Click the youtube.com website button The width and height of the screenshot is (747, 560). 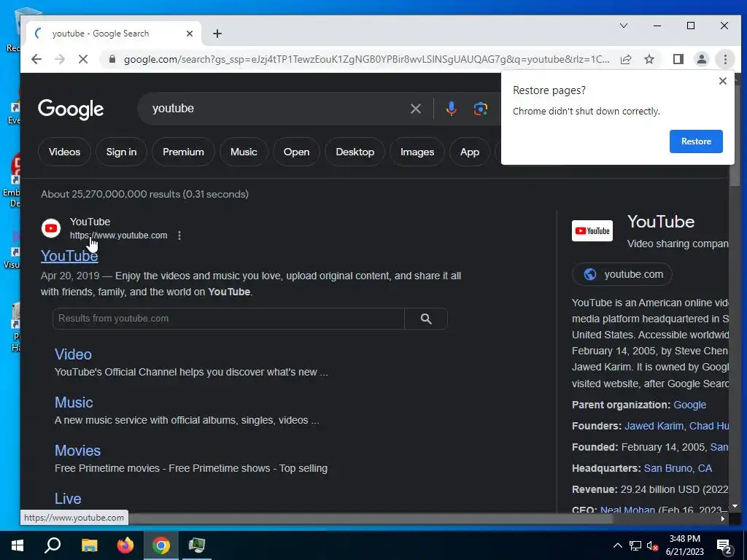[x=622, y=274]
